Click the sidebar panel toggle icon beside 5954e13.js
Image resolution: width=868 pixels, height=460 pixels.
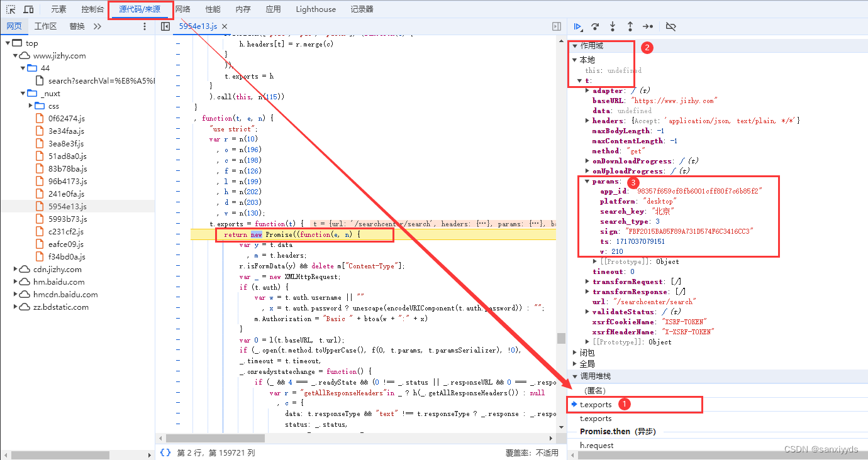click(x=165, y=26)
